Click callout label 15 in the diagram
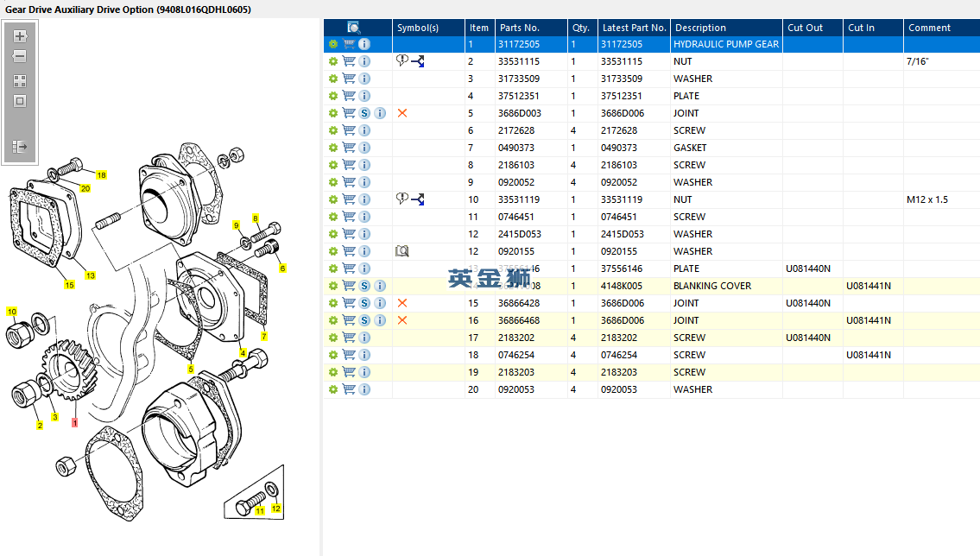Screen dimensions: 980x556 pos(69,284)
